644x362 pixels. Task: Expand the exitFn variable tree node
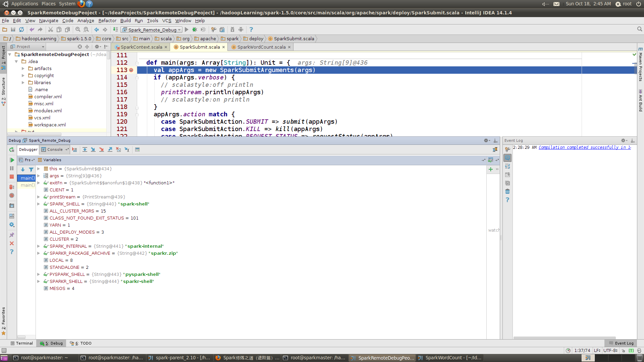point(39,183)
